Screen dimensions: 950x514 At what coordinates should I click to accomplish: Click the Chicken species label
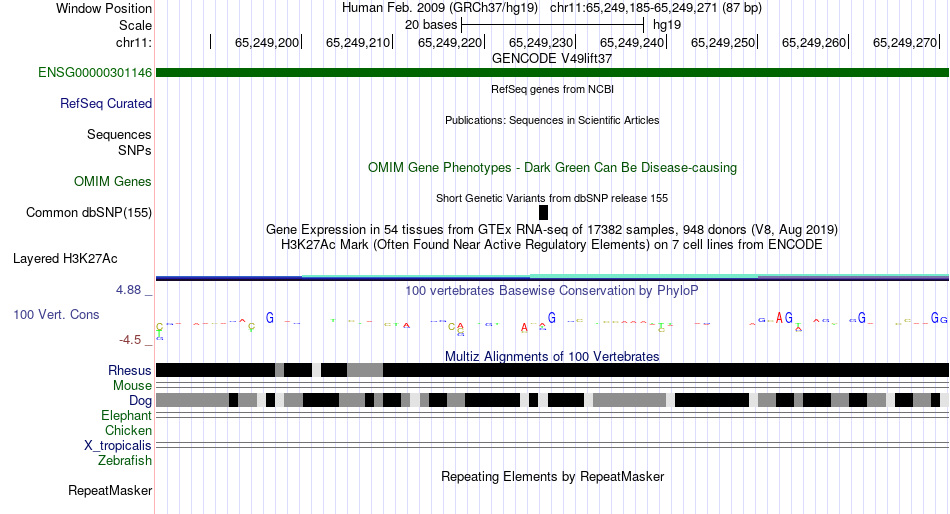click(x=128, y=430)
